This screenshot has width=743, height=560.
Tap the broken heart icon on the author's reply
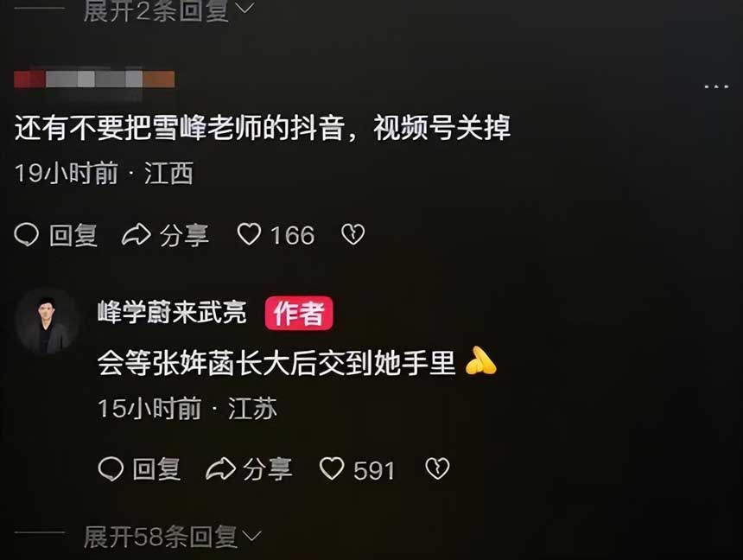tap(437, 468)
